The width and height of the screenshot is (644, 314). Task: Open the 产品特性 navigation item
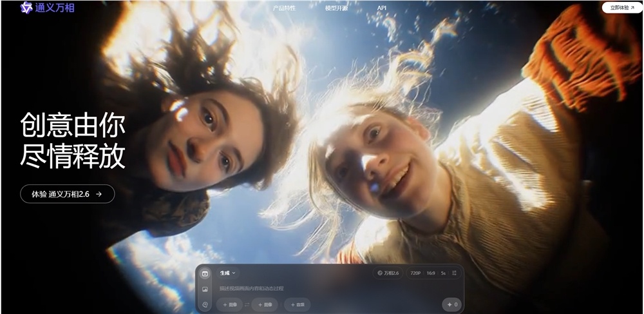[x=284, y=8]
